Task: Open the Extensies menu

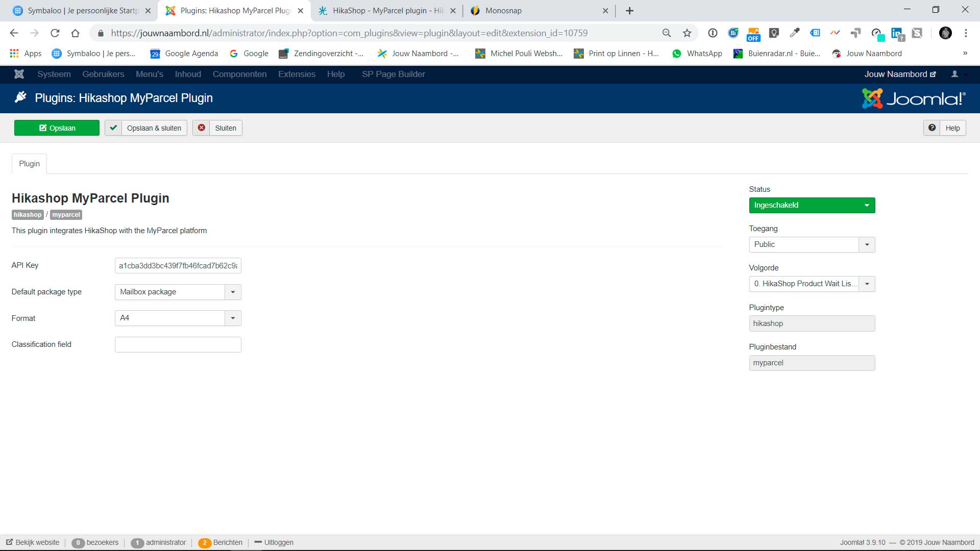Action: click(x=297, y=74)
